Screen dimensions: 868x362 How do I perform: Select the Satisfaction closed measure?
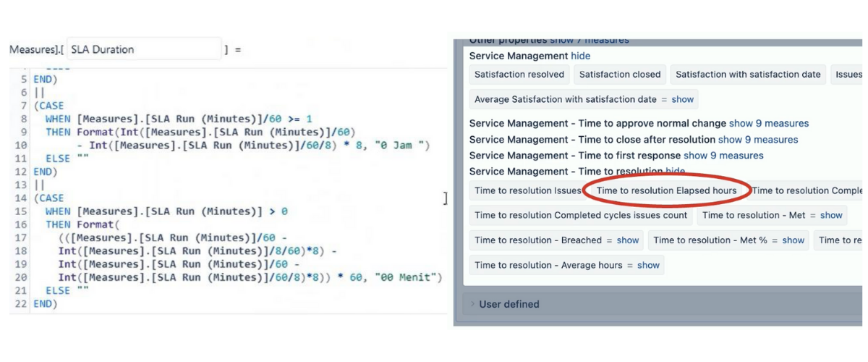point(620,74)
